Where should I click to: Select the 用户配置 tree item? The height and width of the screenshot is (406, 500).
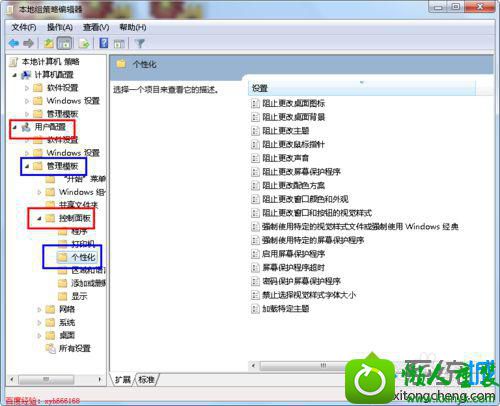point(50,127)
